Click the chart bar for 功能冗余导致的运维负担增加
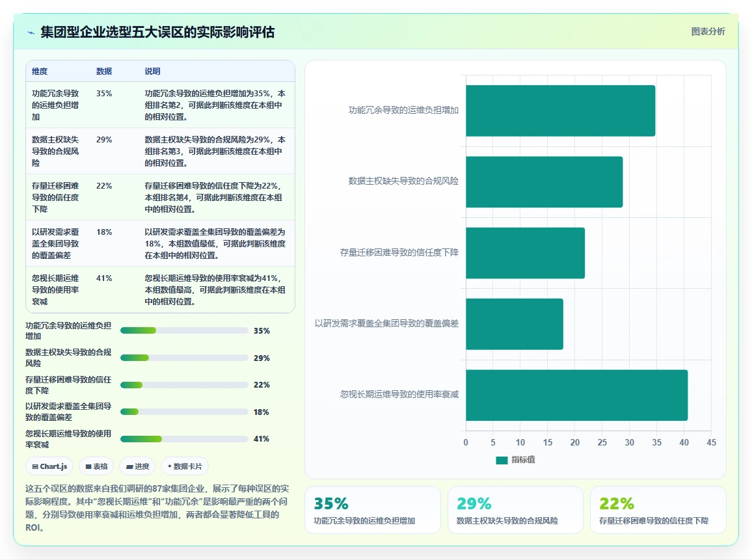 click(561, 111)
